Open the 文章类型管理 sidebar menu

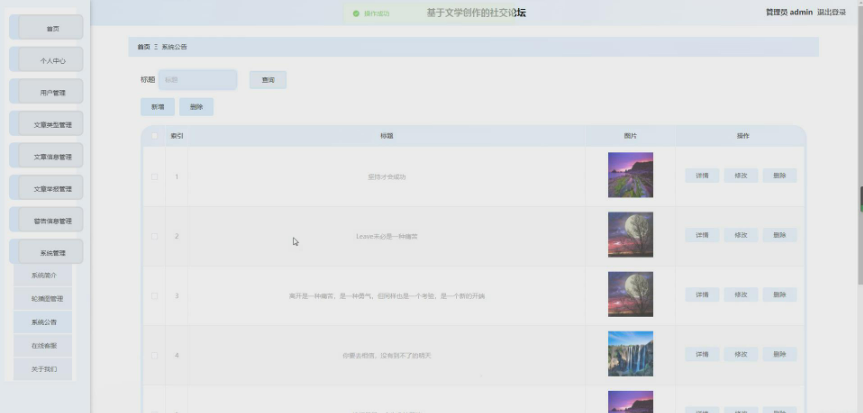point(46,124)
